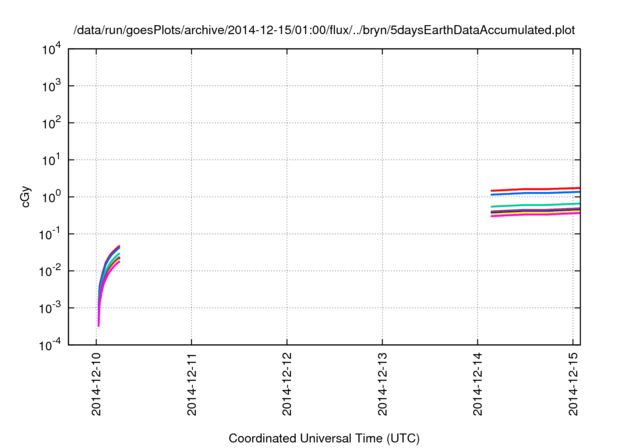Click the plot title file path

click(x=324, y=30)
